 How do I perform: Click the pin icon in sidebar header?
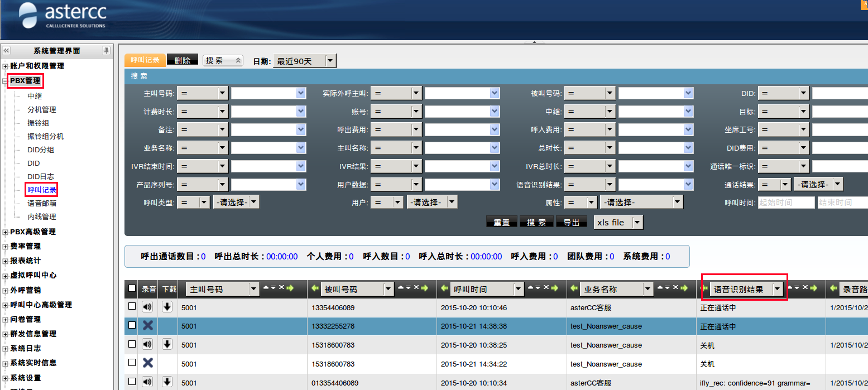point(106,51)
